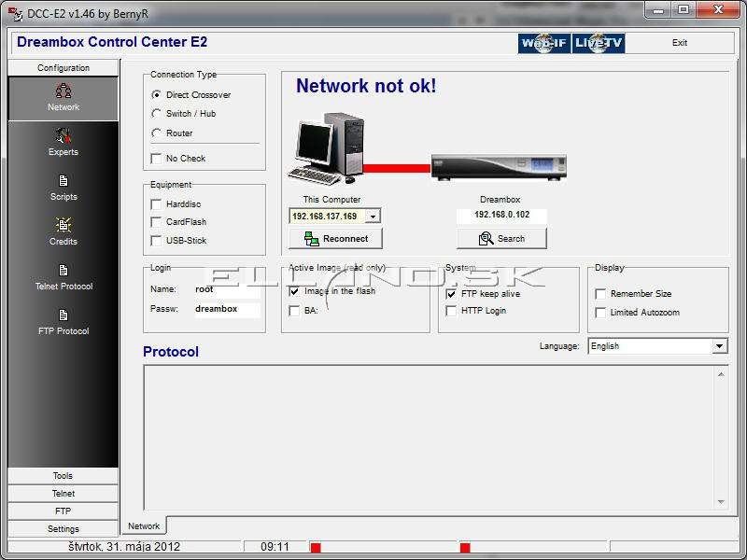Open the FTP sidebar section
This screenshot has height=560, width=747.
point(63,511)
